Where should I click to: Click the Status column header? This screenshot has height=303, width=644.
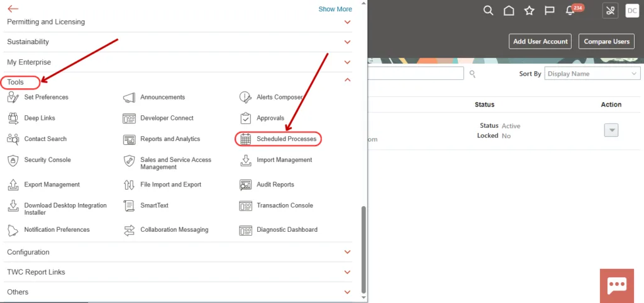485,105
